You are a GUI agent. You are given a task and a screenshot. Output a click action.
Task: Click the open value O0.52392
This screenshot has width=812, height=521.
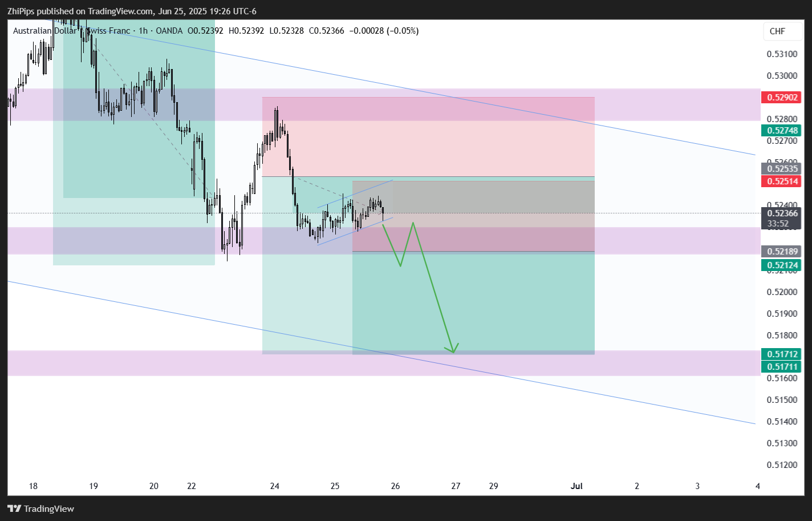click(205, 31)
